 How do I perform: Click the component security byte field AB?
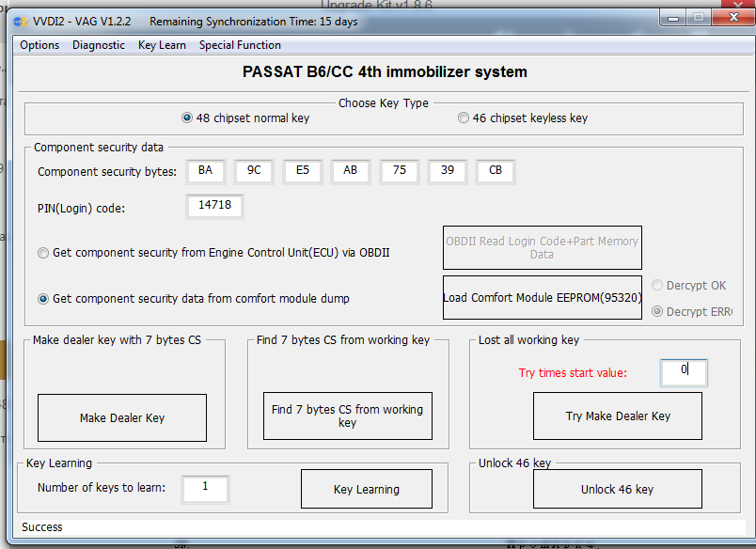(x=351, y=171)
